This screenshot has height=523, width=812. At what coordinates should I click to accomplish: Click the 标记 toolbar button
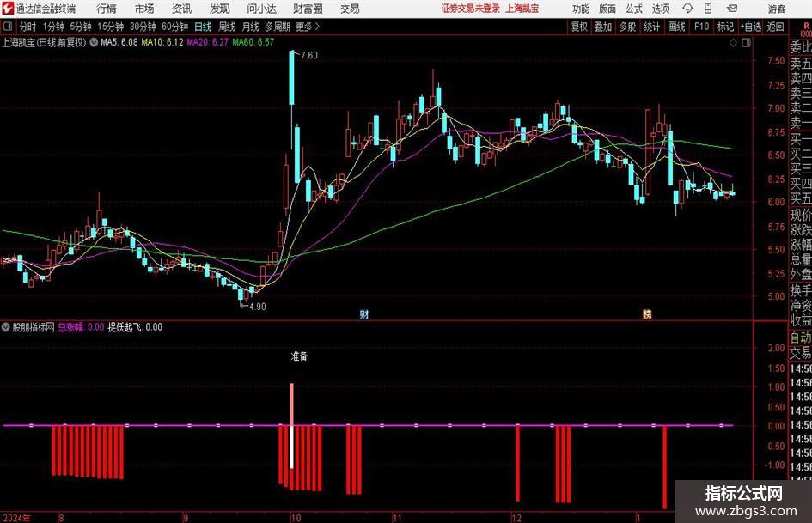point(725,27)
